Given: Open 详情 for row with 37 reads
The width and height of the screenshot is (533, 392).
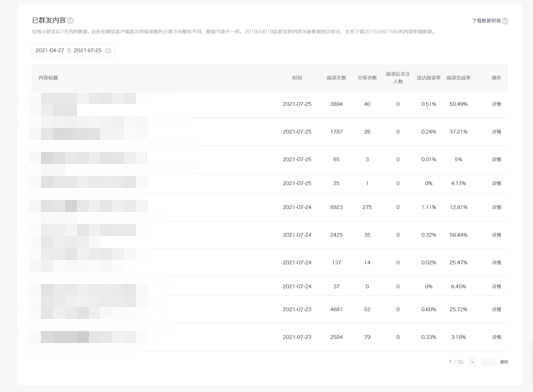Looking at the screenshot, I should click(496, 286).
